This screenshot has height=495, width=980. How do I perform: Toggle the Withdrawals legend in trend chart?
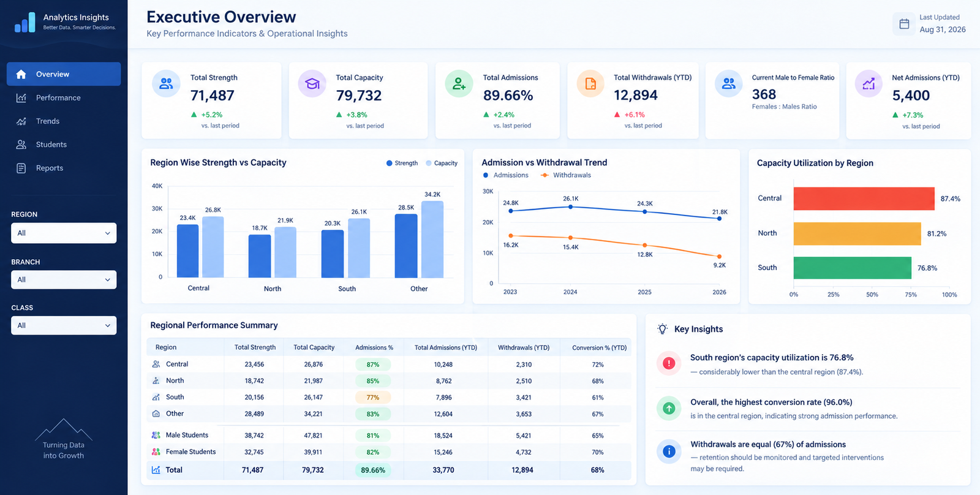point(566,175)
